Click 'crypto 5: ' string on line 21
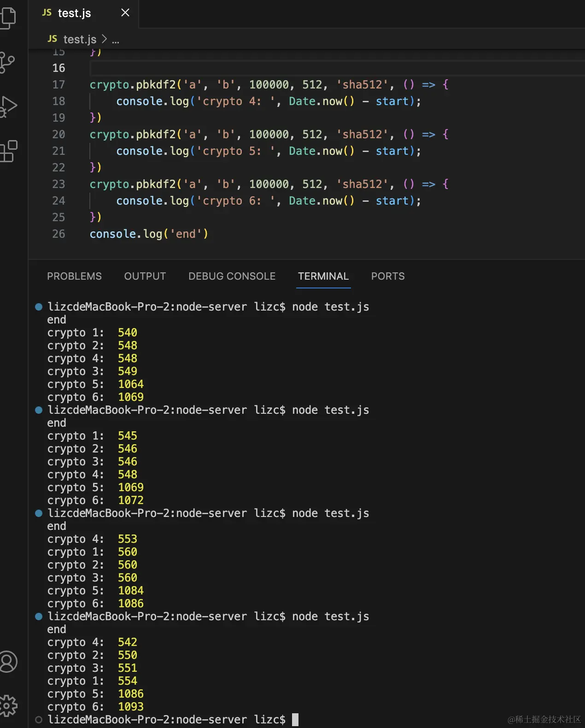 [x=235, y=151]
